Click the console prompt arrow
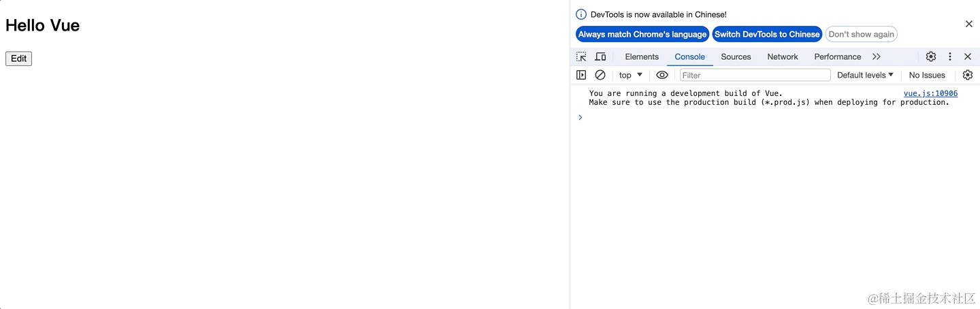 [x=581, y=117]
